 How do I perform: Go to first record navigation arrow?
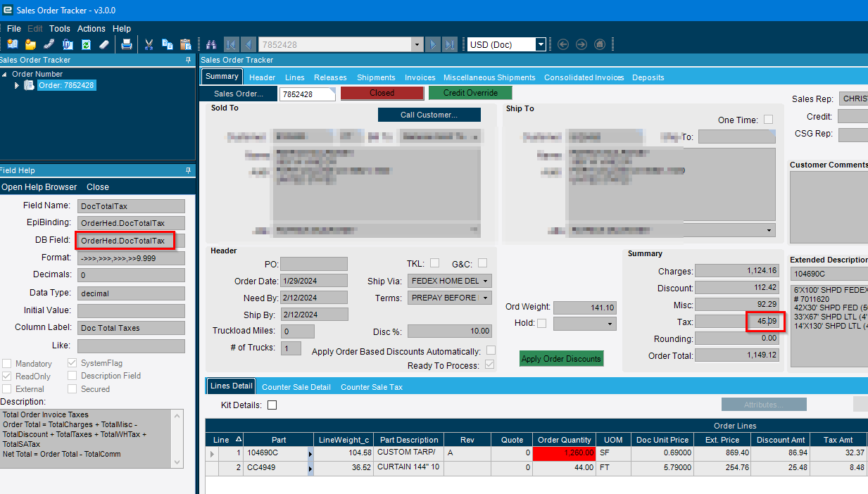[x=231, y=44]
